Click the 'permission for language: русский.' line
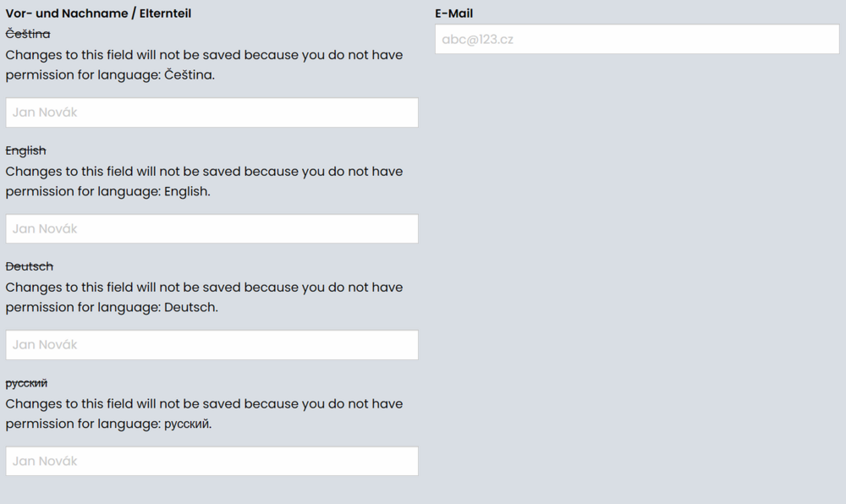This screenshot has width=846, height=504. [108, 425]
